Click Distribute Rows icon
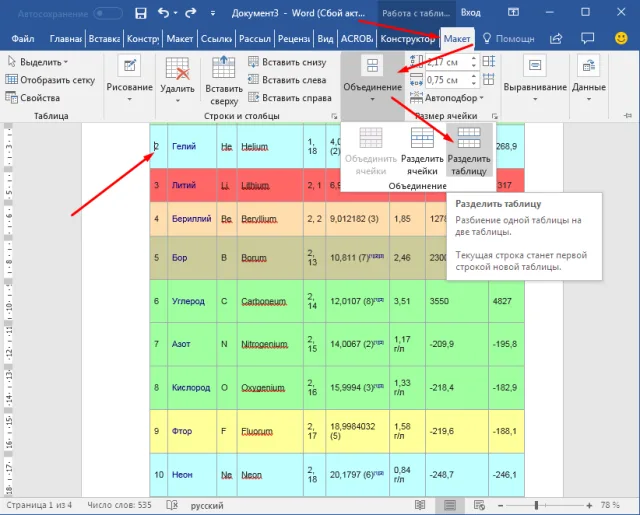This screenshot has width=640, height=515. pyautogui.click(x=489, y=62)
